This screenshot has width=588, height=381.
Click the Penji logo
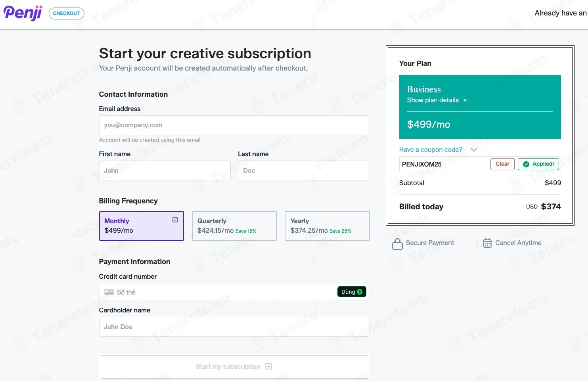23,13
